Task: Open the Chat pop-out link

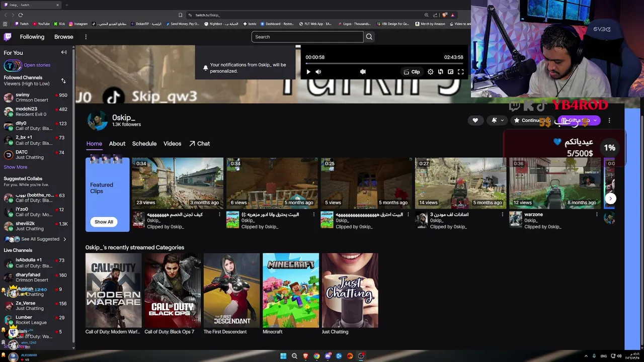Action: click(x=200, y=143)
